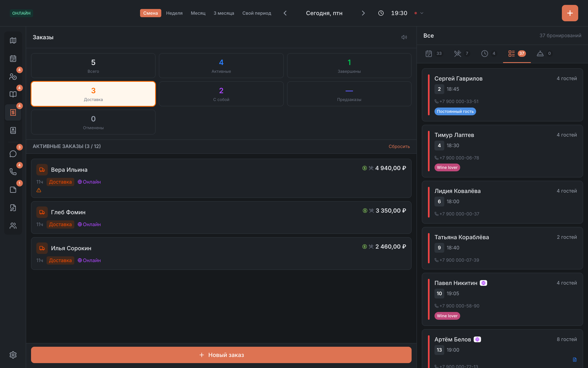The height and width of the screenshot is (368, 588).
Task: Click the note icon on Артём Белов booking
Action: click(x=575, y=360)
